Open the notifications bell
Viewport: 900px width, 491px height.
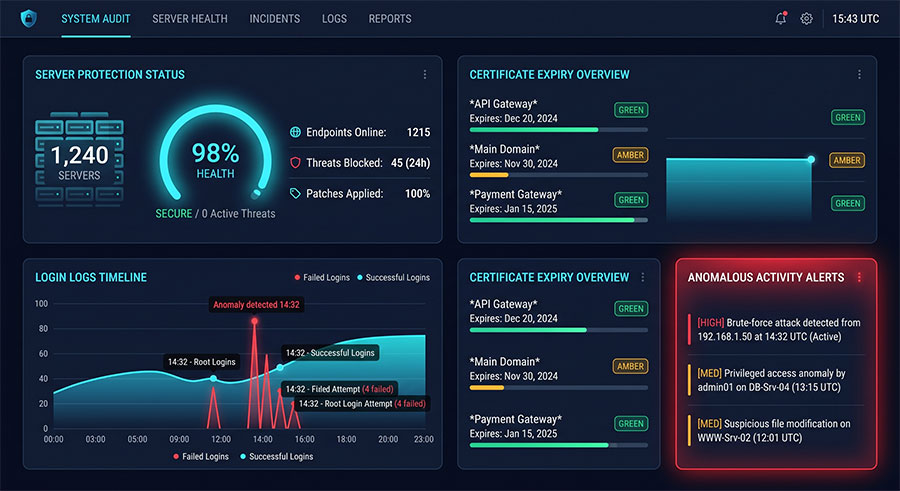[x=781, y=18]
